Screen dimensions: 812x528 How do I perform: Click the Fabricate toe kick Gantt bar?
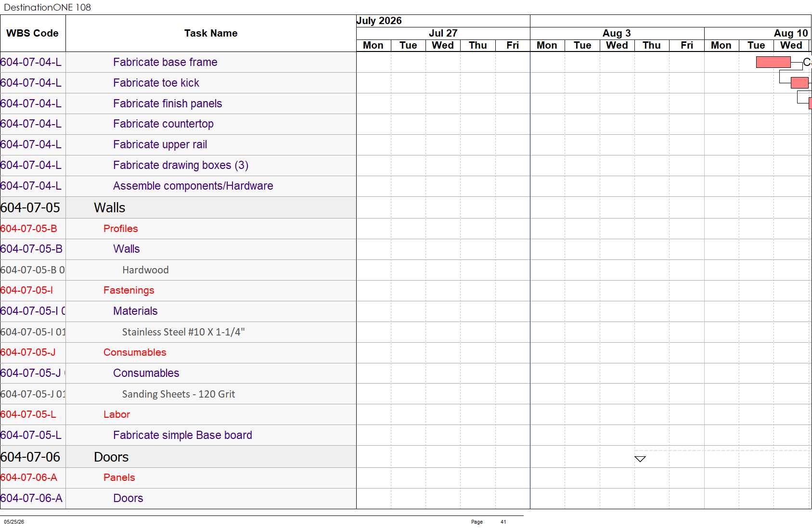[799, 83]
